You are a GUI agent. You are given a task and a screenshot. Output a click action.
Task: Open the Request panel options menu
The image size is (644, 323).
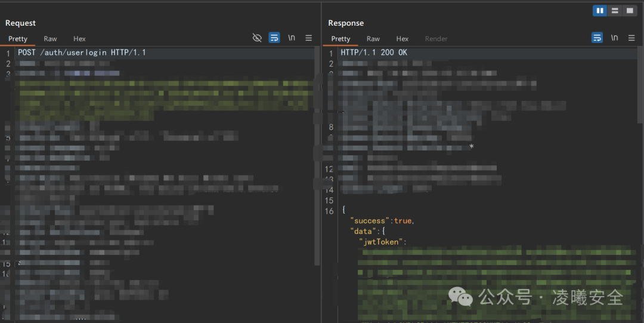(309, 38)
